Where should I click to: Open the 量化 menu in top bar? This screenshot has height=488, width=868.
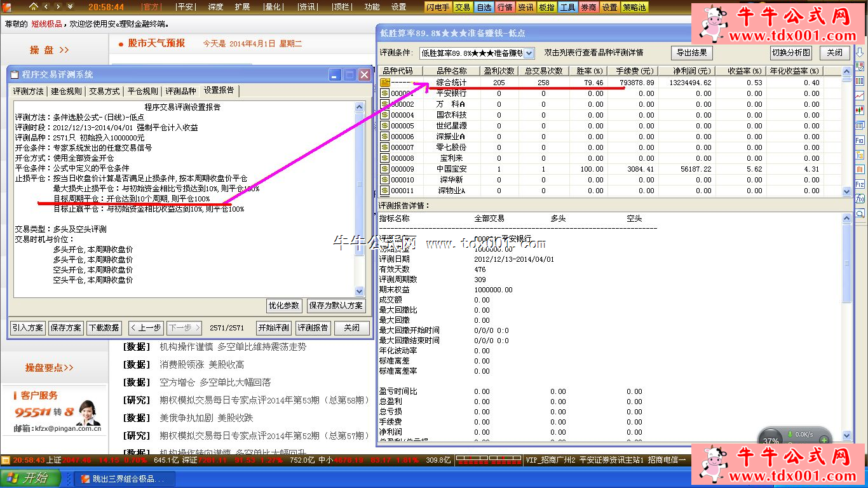[x=273, y=7]
